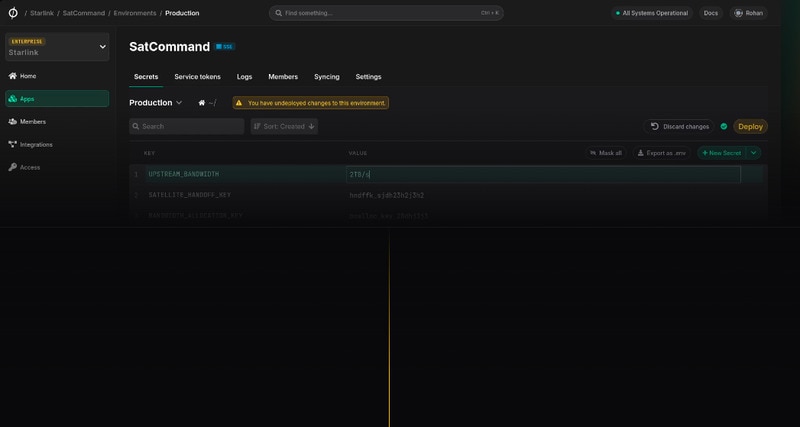Add a New Secret
The width and height of the screenshot is (800, 427).
click(x=722, y=153)
